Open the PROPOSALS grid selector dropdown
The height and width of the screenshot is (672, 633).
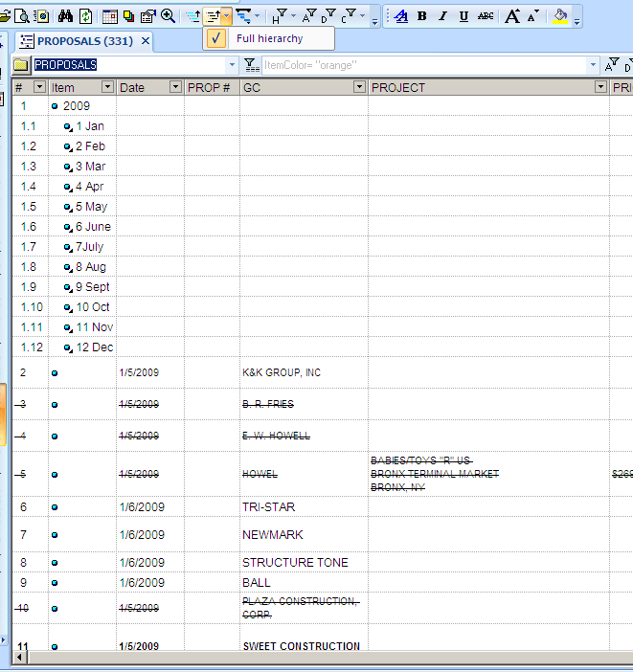232,65
